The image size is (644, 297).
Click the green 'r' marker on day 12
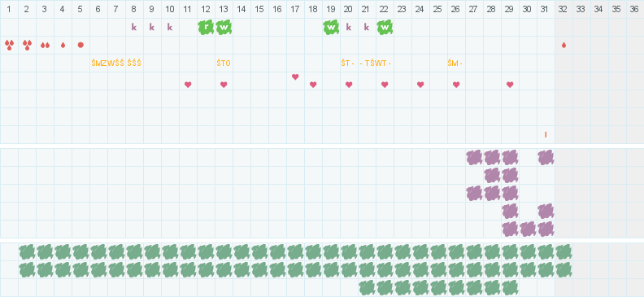[x=206, y=27]
